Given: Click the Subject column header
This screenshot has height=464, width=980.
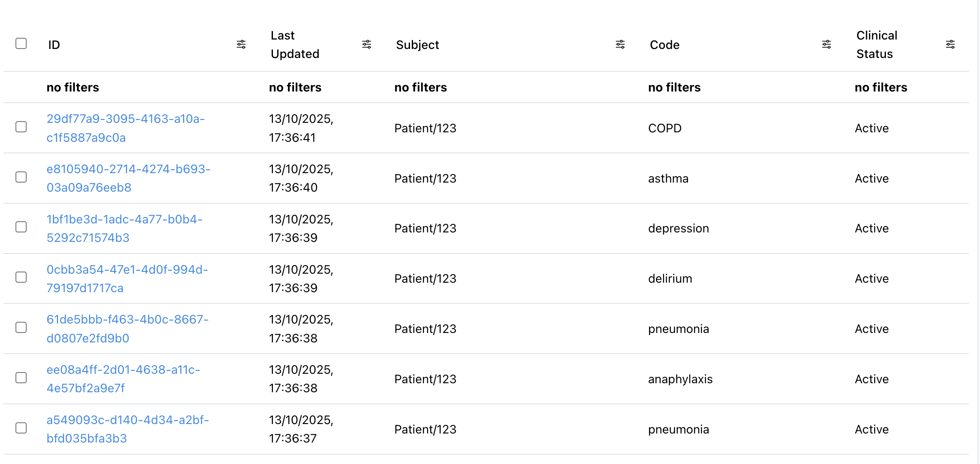Looking at the screenshot, I should 417,44.
